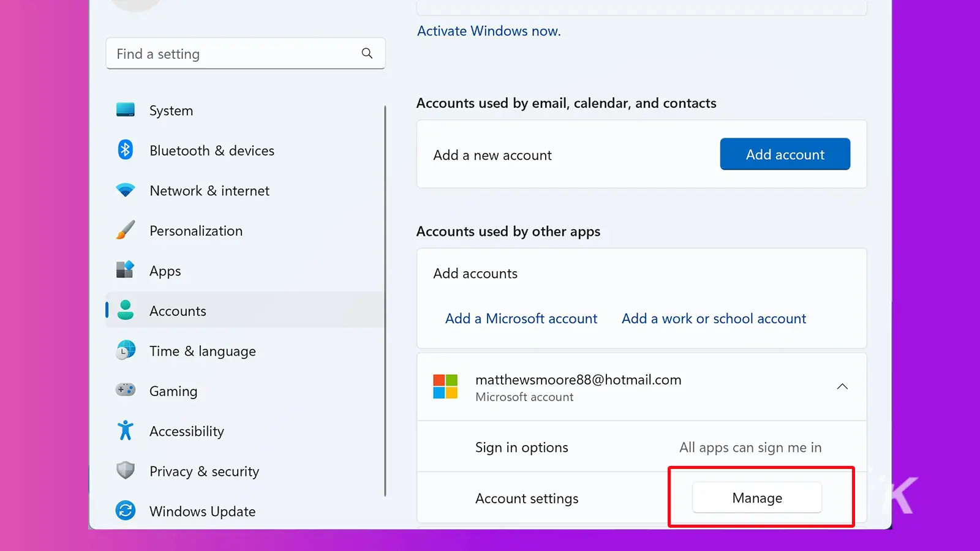Click the Add a new account label
This screenshot has height=551, width=980.
pos(492,155)
